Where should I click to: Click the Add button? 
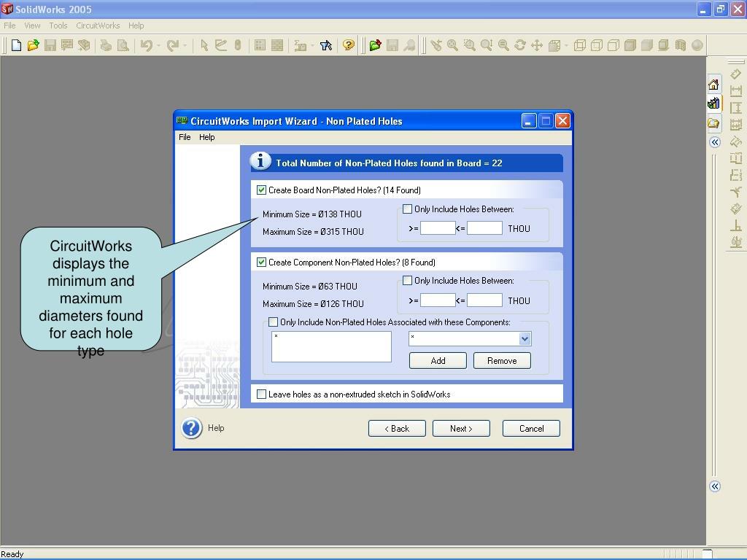pyautogui.click(x=438, y=360)
